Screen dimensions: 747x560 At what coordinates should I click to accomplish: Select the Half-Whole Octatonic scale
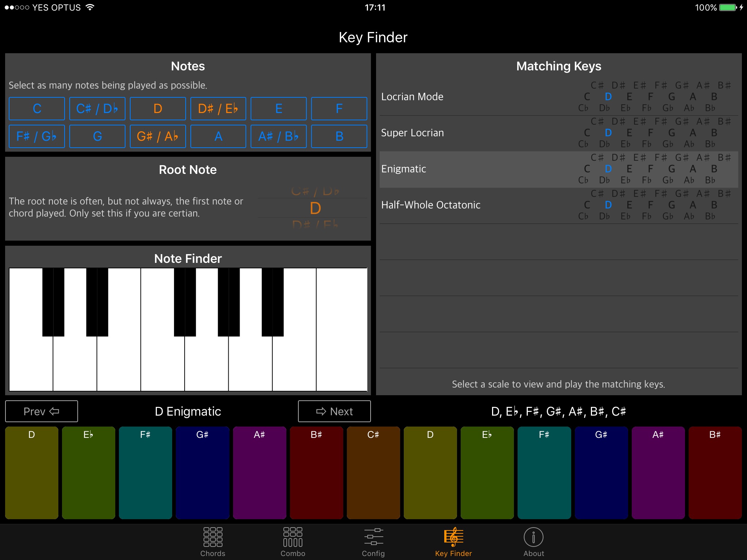click(x=430, y=205)
